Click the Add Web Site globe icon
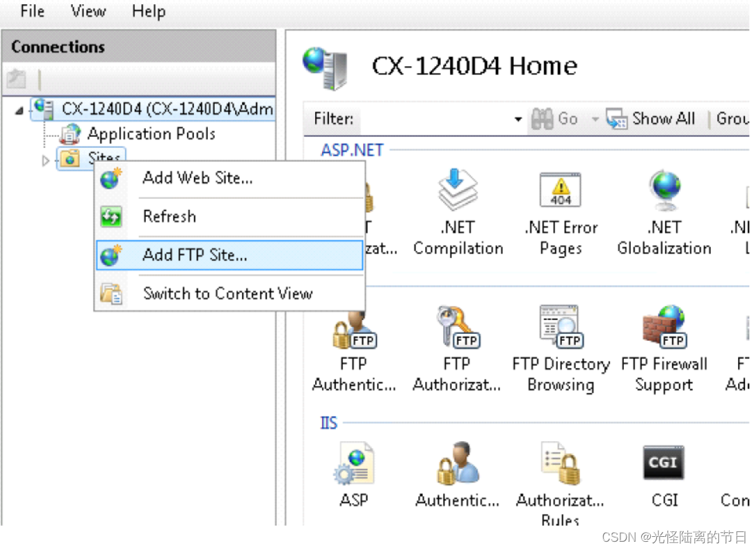Screen dimensions: 756x550 111,178
